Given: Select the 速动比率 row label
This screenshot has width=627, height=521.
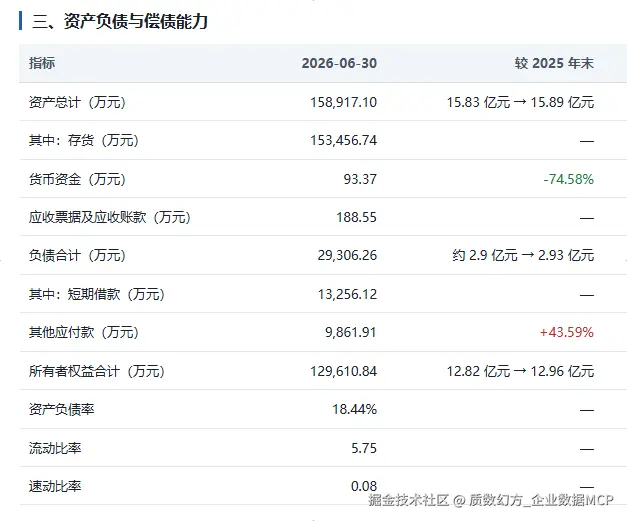Looking at the screenshot, I should (55, 486).
